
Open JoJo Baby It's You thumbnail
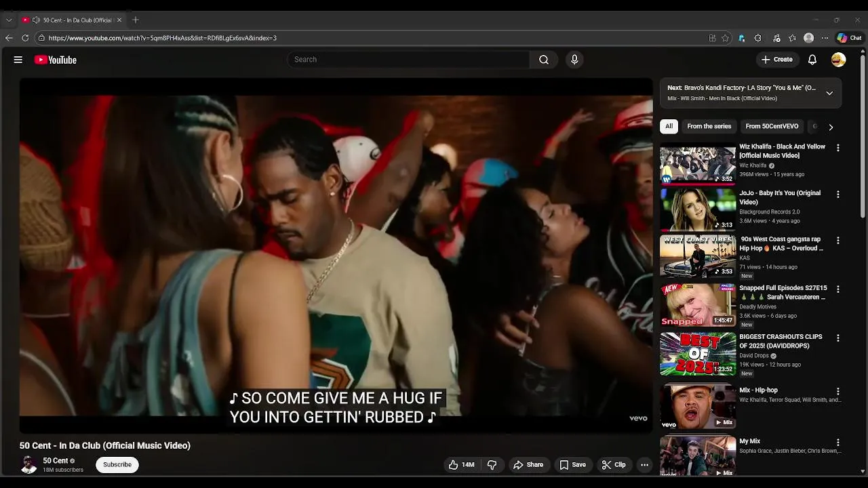pyautogui.click(x=698, y=210)
